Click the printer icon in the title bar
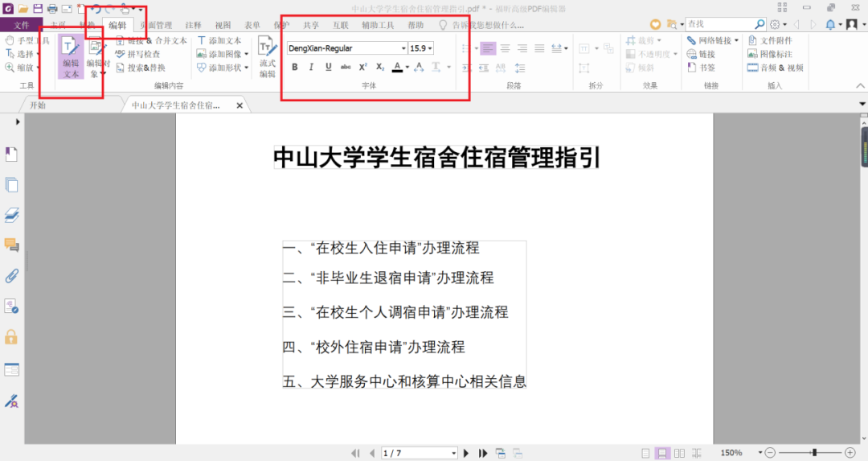Viewport: 868px width, 461px height. (x=52, y=9)
